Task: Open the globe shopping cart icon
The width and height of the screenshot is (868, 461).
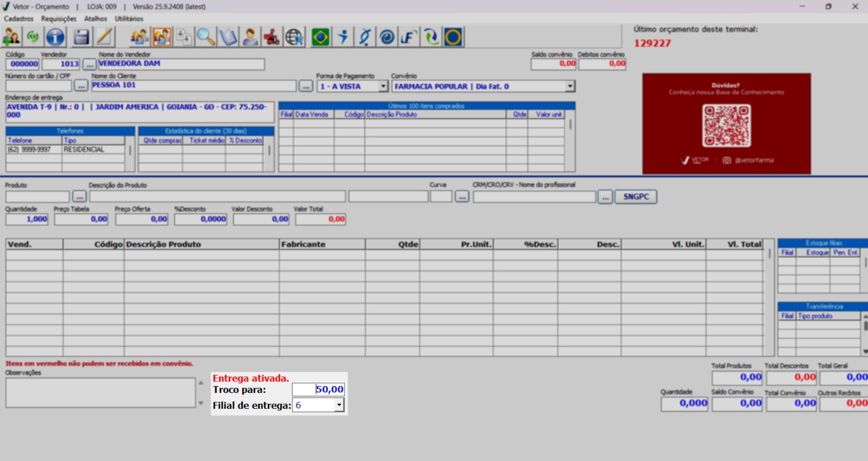Action: (x=294, y=37)
